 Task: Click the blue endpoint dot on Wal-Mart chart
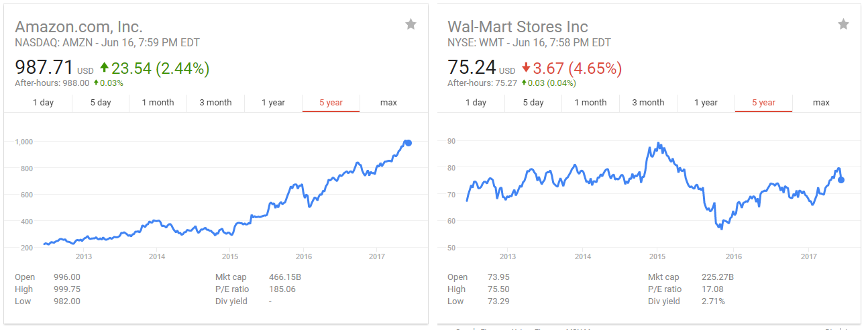[841, 180]
